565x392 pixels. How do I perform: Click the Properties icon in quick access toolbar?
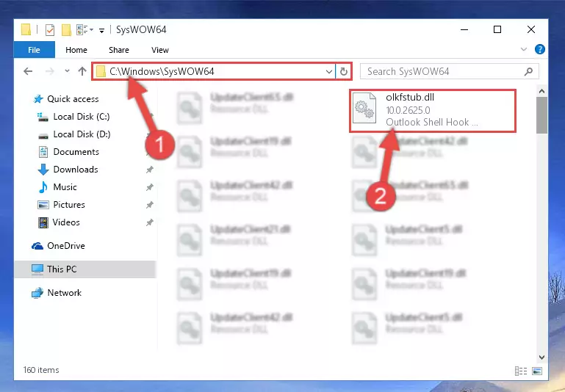tap(50, 30)
